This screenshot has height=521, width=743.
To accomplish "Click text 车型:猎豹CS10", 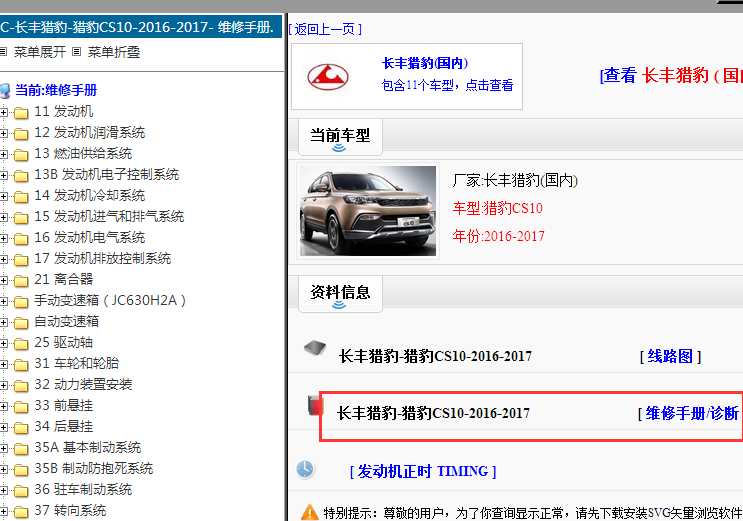I will pyautogui.click(x=498, y=208).
